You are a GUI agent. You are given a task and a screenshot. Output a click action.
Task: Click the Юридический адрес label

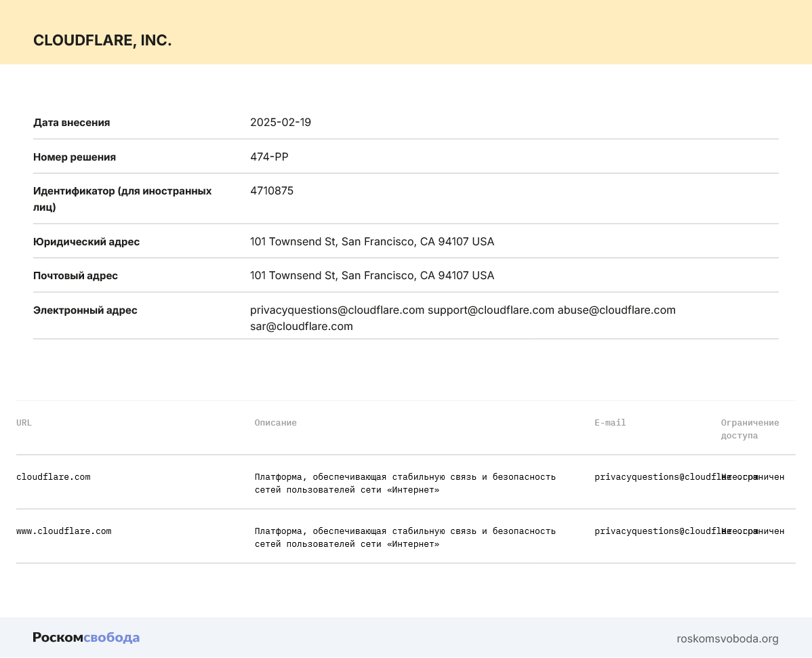tap(87, 242)
